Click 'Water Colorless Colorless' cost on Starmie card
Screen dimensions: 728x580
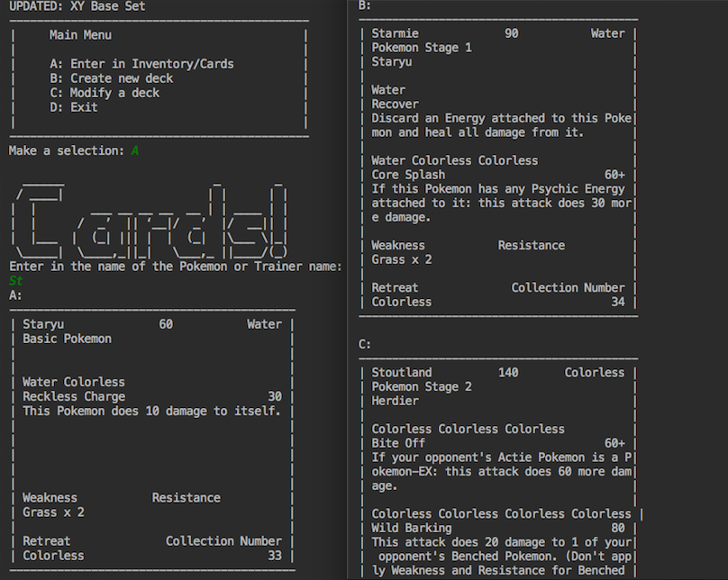point(454,160)
